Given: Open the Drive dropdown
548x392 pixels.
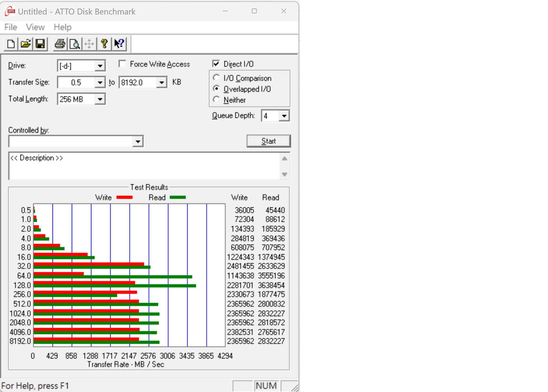Looking at the screenshot, I should tap(100, 66).
